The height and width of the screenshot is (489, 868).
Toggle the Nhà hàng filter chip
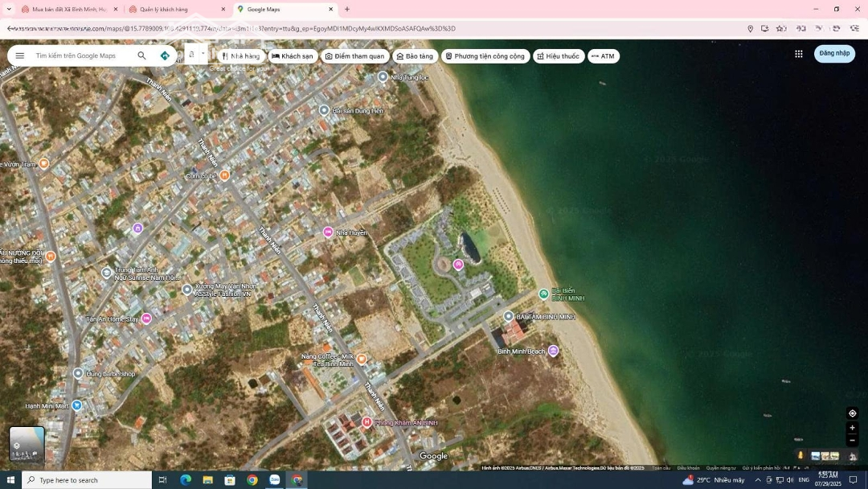[241, 56]
